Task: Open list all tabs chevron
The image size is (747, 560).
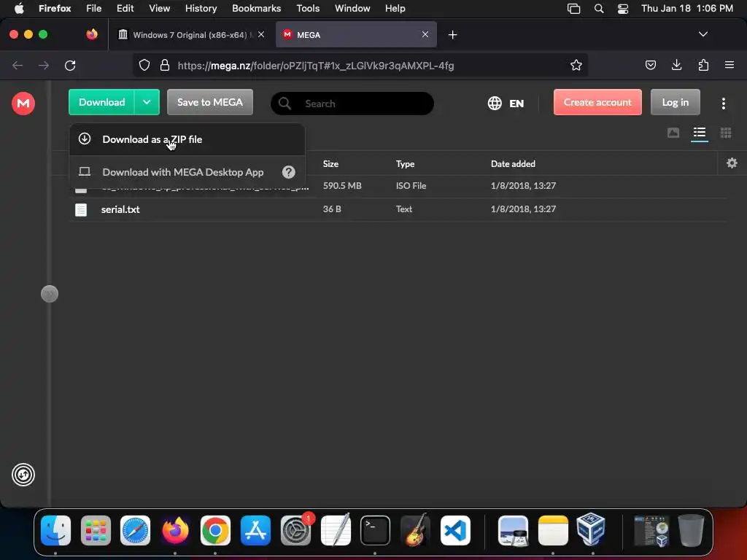Action: [703, 34]
